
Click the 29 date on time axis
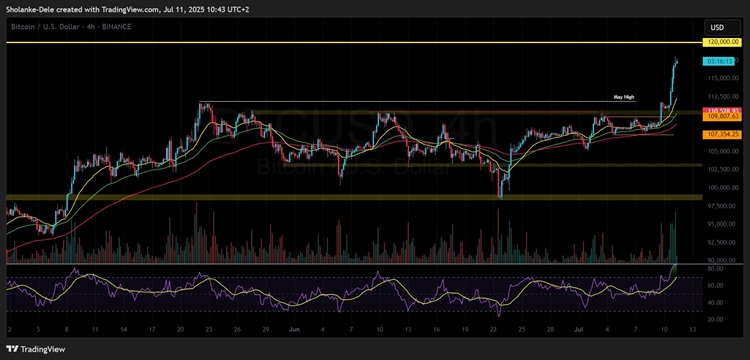tap(266, 330)
